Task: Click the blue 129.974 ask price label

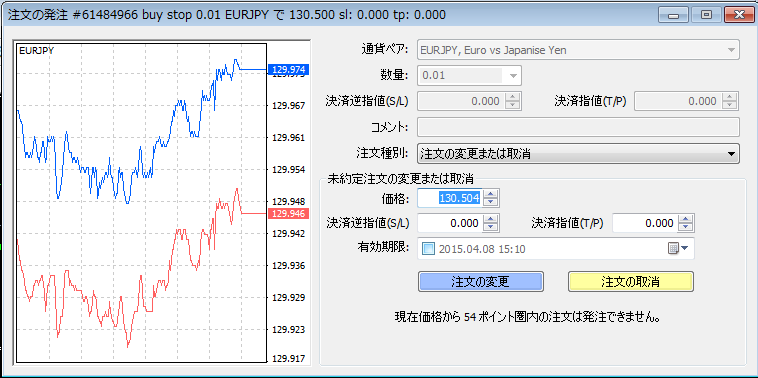Action: (288, 71)
